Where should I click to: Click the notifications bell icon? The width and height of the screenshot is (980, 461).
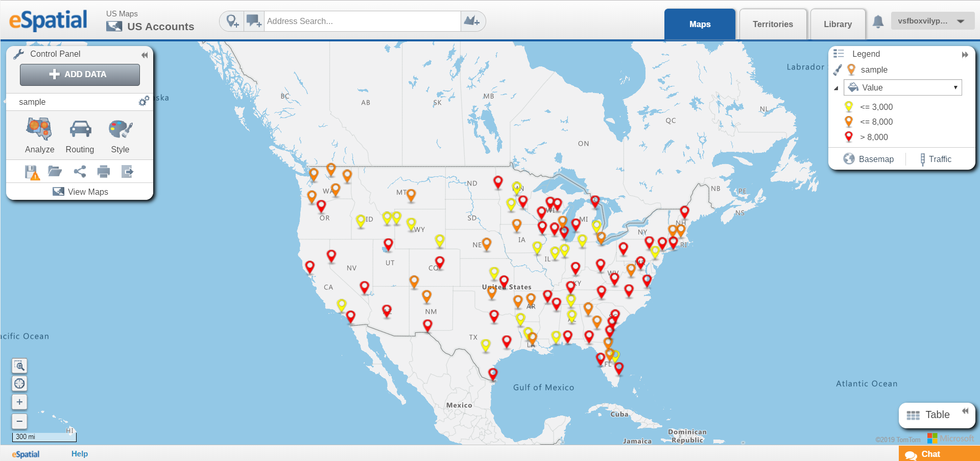878,21
